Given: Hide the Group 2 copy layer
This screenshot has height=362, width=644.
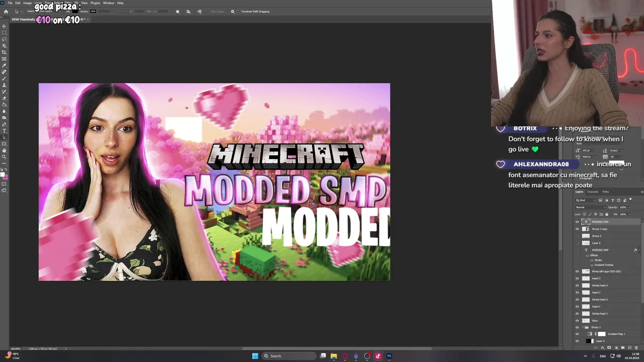Looking at the screenshot, I should (x=577, y=229).
